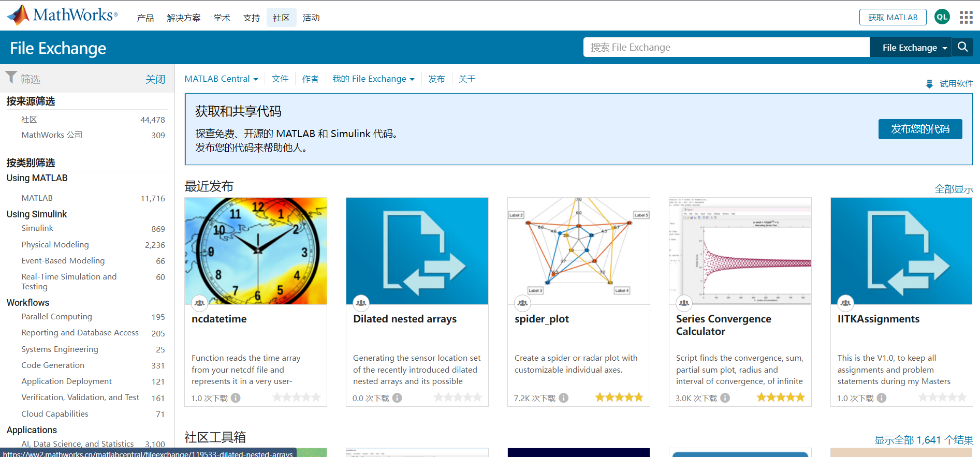Click the 发布您的代码 button
The height and width of the screenshot is (457, 980).
tap(920, 129)
